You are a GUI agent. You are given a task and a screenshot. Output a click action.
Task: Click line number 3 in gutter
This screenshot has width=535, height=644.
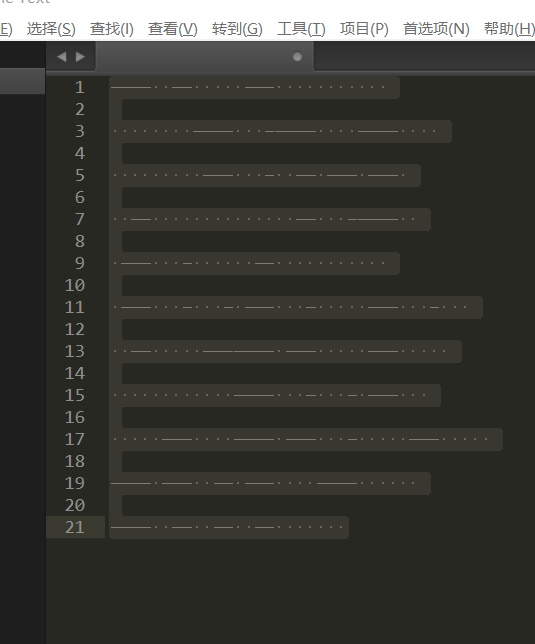(x=80, y=131)
